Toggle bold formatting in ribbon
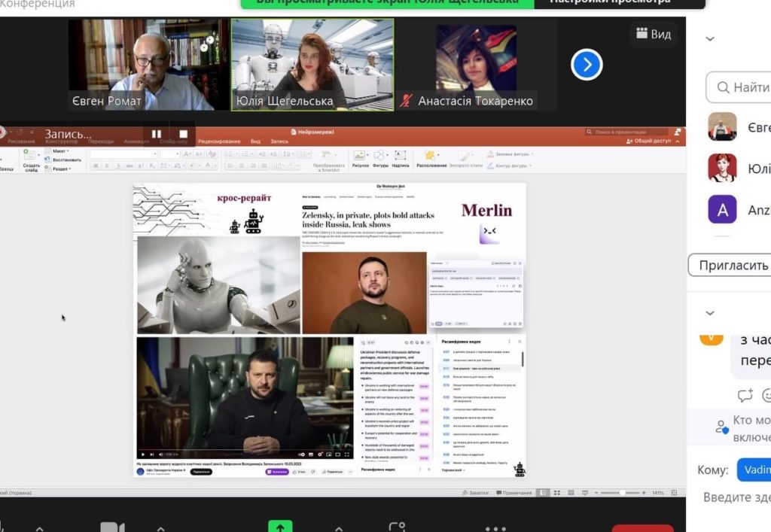 96,166
